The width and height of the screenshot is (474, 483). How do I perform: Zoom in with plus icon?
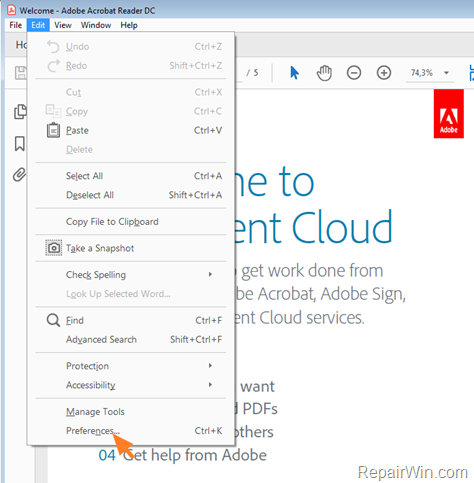pyautogui.click(x=384, y=73)
